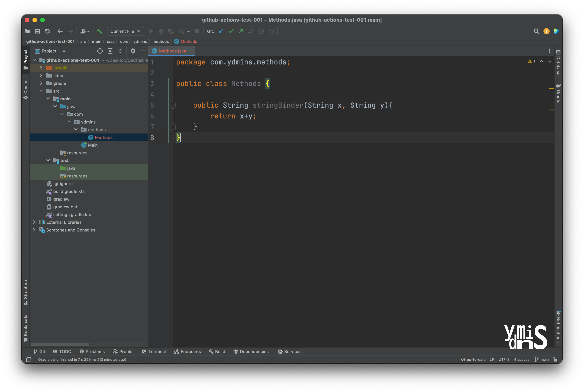Screen dimensions: 584x392
Task: Click the Git Push arrow icon
Action: click(241, 31)
